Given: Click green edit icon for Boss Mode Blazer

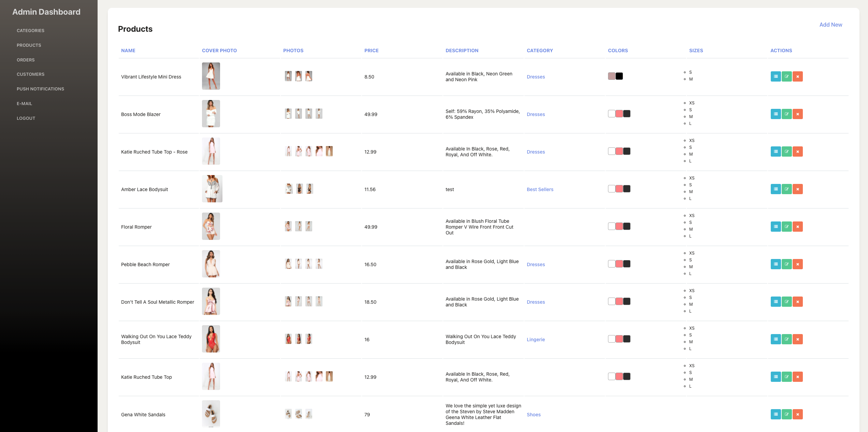Looking at the screenshot, I should pyautogui.click(x=786, y=114).
